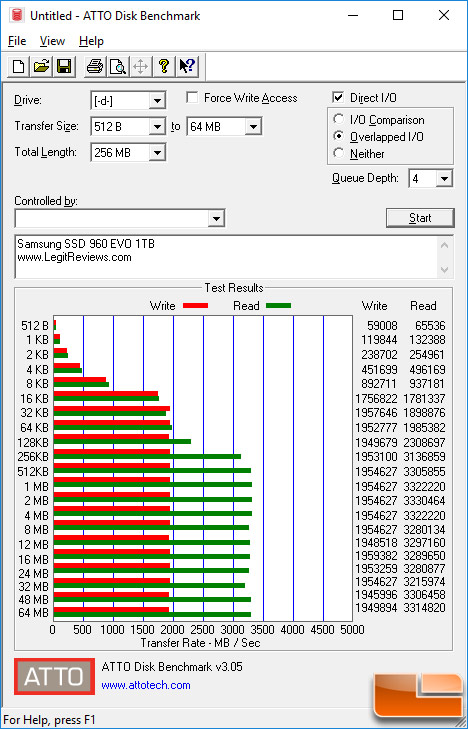Uncheck the Direct I/O checkbox
468x729 pixels.
point(338,98)
